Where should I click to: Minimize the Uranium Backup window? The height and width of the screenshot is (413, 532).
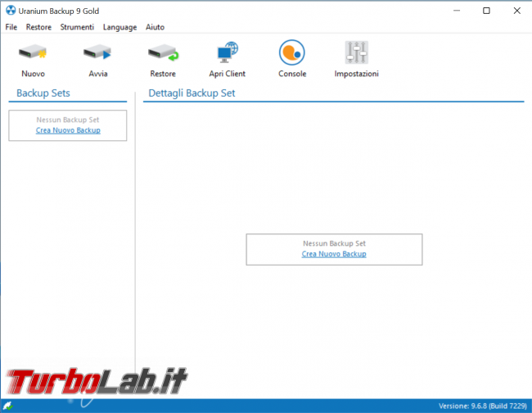tap(457, 11)
